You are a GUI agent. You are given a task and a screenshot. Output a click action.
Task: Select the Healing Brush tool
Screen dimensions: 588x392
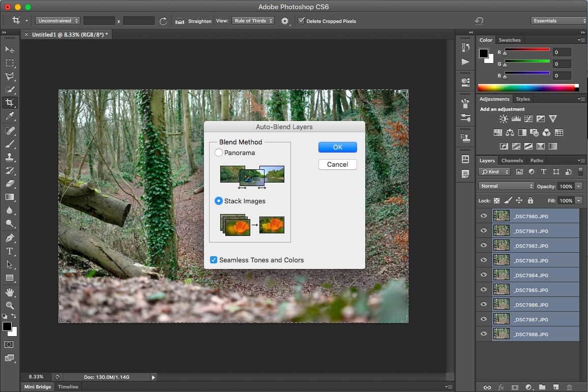10,131
